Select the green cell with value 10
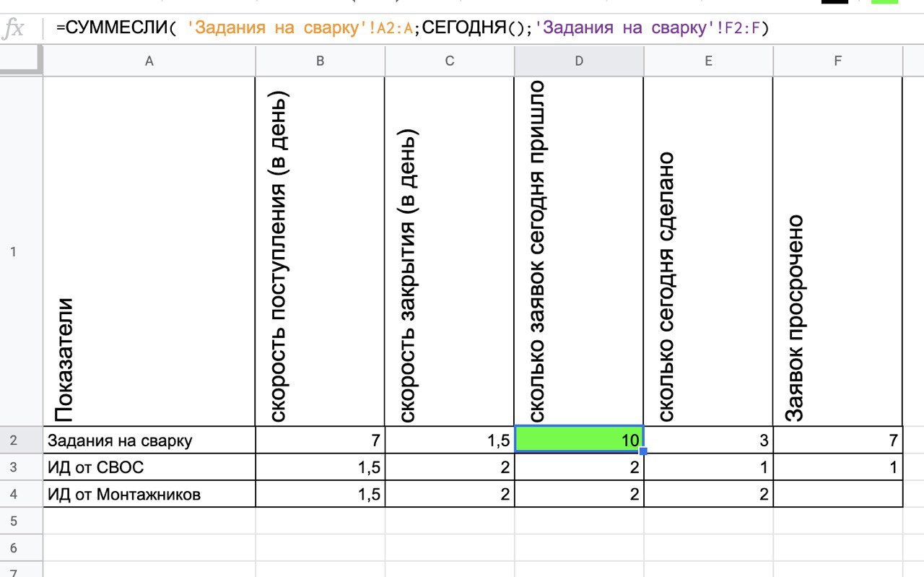This screenshot has height=577, width=924. 579,440
